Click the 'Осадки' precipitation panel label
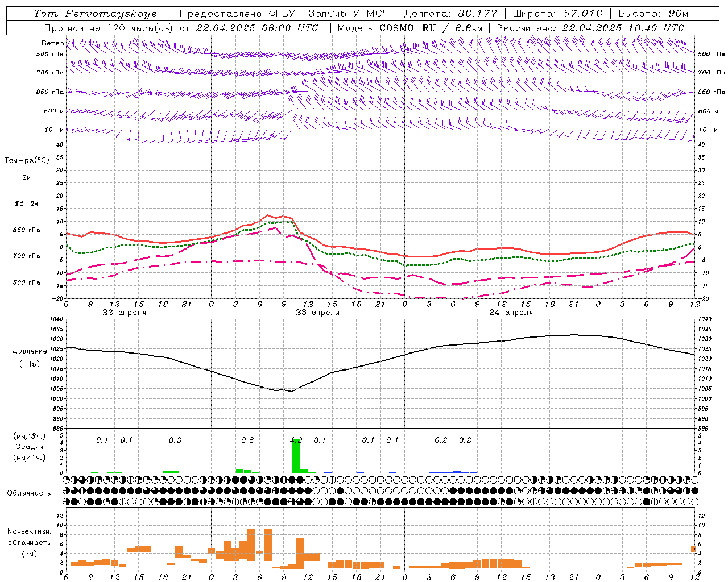 (29, 447)
